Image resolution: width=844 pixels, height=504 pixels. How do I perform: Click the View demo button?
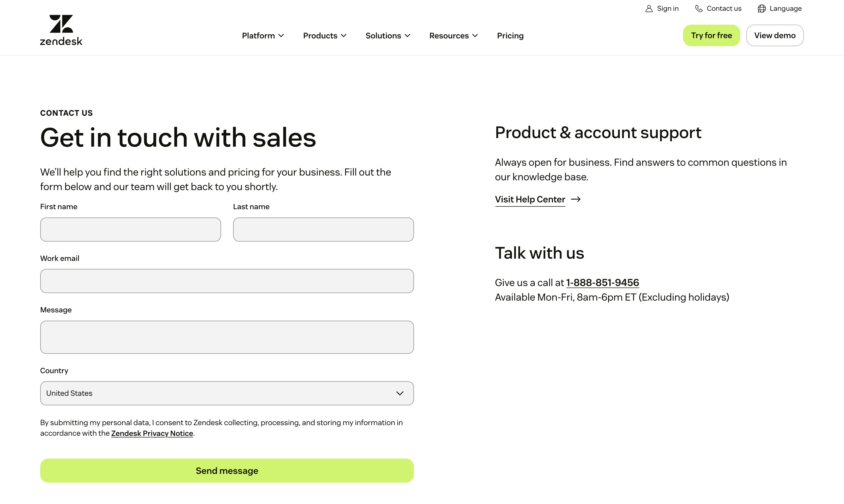click(774, 35)
